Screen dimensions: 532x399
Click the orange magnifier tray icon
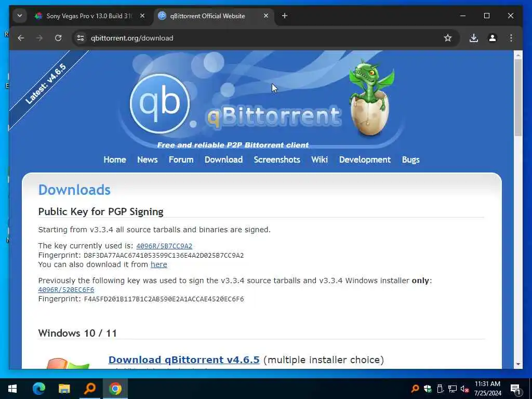coord(415,389)
